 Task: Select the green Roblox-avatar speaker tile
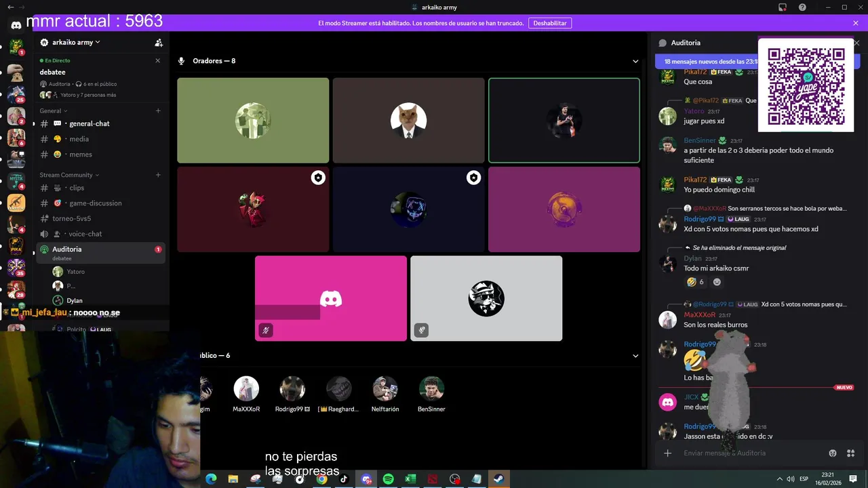coord(253,121)
